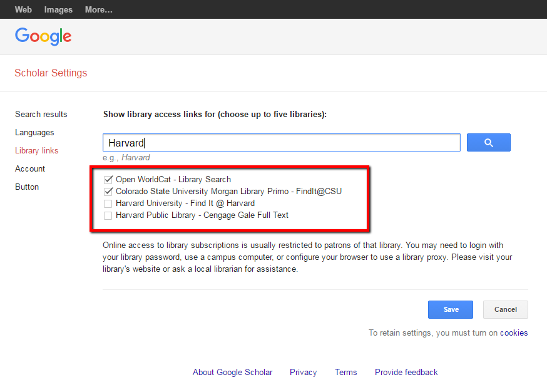Click the library search field containing Harvard
The width and height of the screenshot is (547, 392).
282,142
